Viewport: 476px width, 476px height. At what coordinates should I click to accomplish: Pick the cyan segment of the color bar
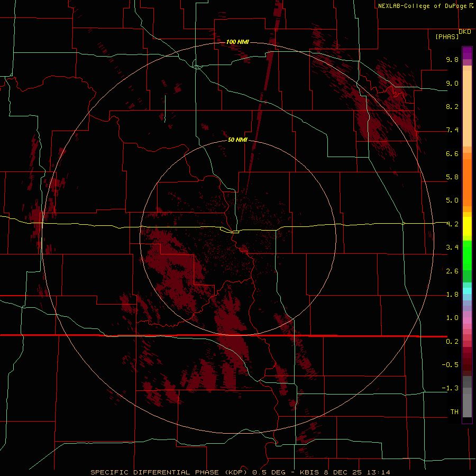pyautogui.click(x=467, y=291)
